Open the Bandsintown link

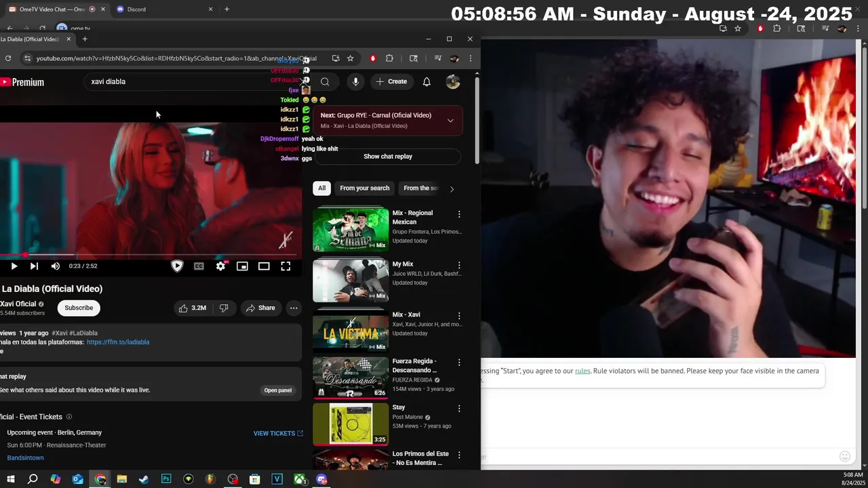(x=25, y=458)
